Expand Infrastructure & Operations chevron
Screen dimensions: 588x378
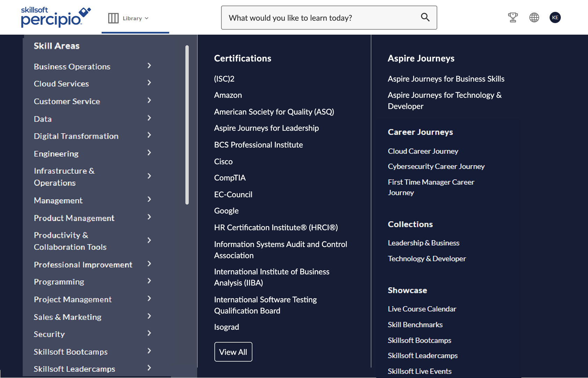[x=149, y=176]
